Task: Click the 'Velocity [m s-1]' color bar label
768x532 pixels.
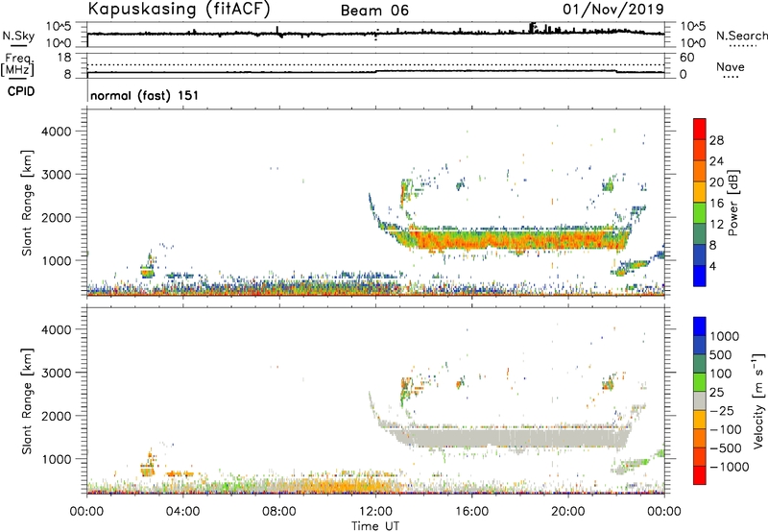Action: tap(758, 400)
